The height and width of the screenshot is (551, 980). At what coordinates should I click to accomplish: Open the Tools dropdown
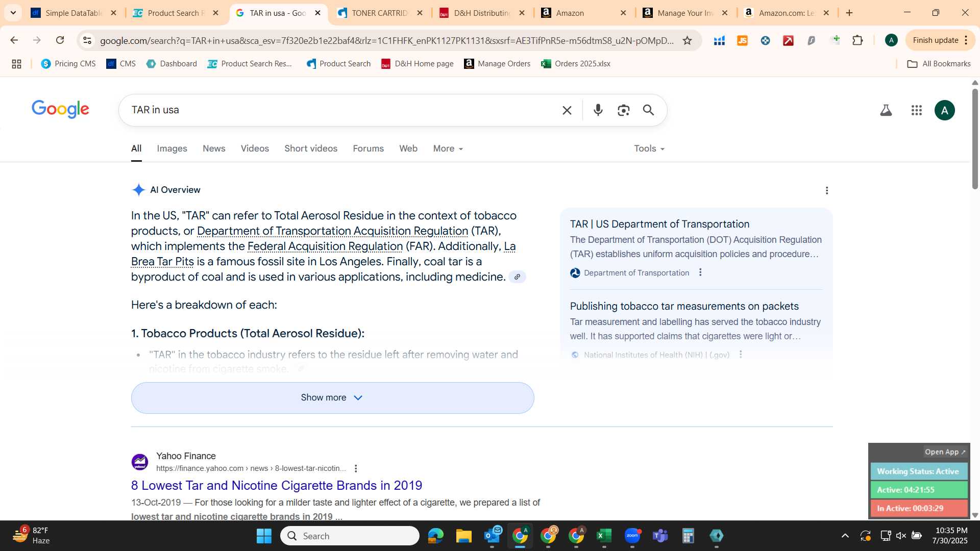(649, 148)
